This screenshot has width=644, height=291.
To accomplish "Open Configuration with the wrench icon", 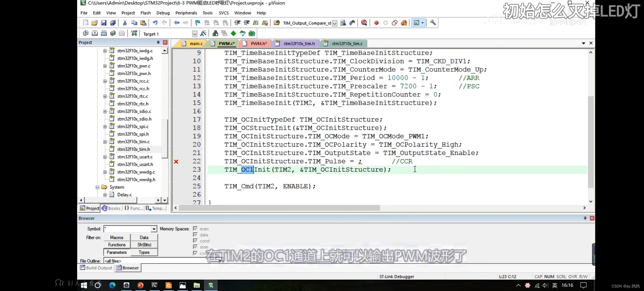I will pos(433,23).
